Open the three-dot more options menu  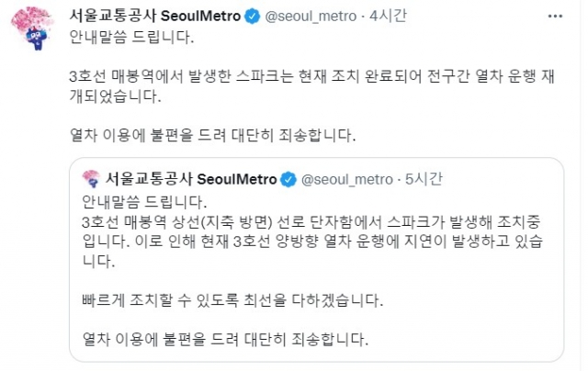[555, 17]
